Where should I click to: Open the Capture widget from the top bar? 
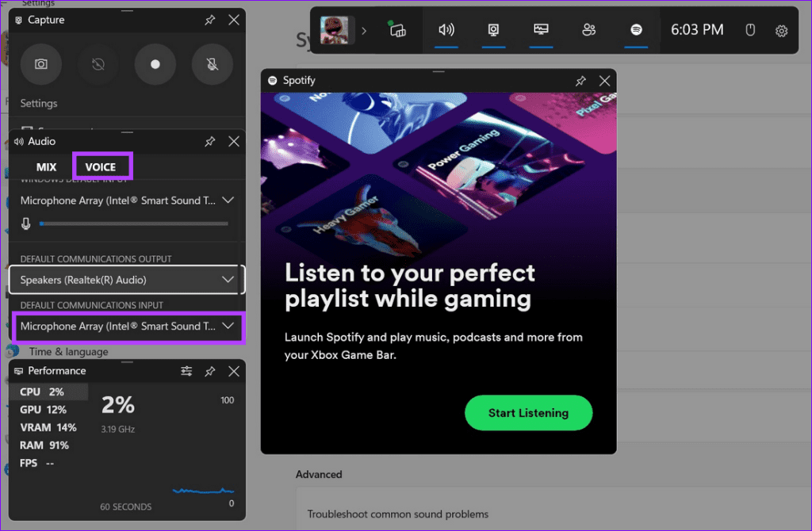493,30
